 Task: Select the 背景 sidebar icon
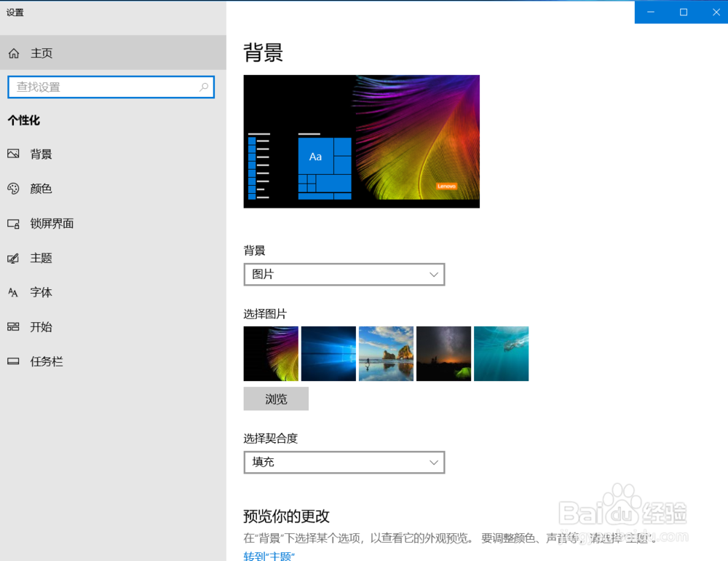(x=15, y=154)
